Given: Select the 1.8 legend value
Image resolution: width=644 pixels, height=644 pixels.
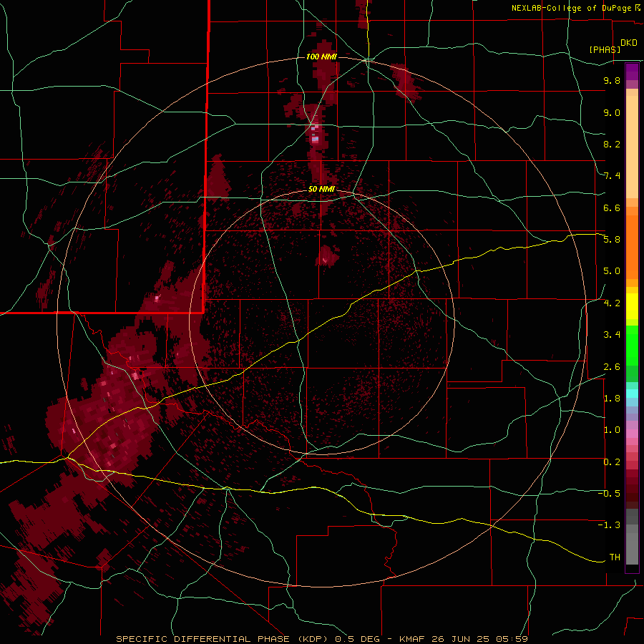Looking at the screenshot, I should coord(612,399).
